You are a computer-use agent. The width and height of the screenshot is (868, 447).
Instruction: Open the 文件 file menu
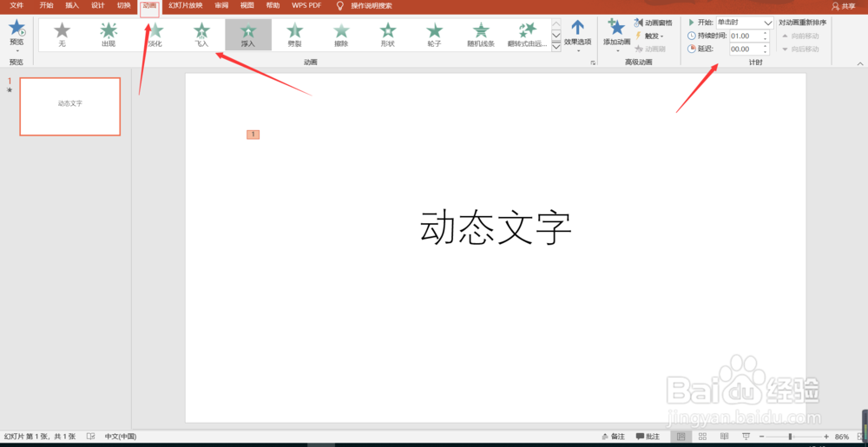click(x=16, y=5)
